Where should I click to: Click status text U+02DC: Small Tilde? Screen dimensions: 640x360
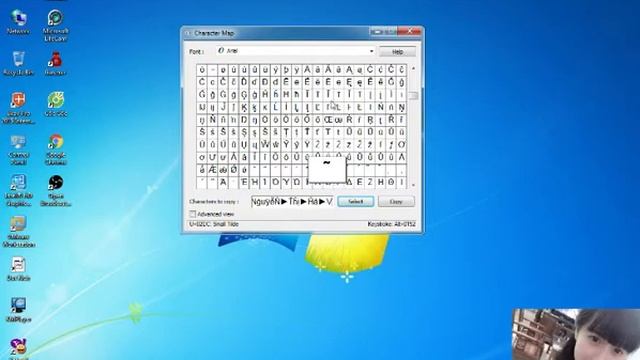pyautogui.click(x=214, y=224)
